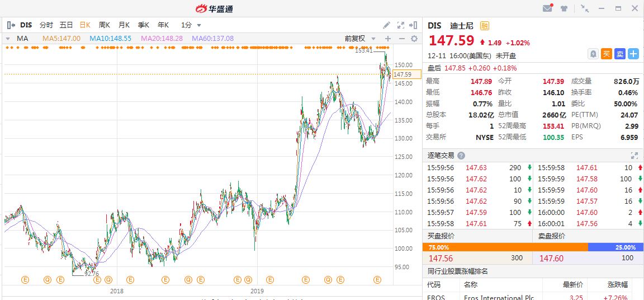The image size is (644, 300).
Task: Open chart indicator settings gear
Action: click(x=414, y=39)
